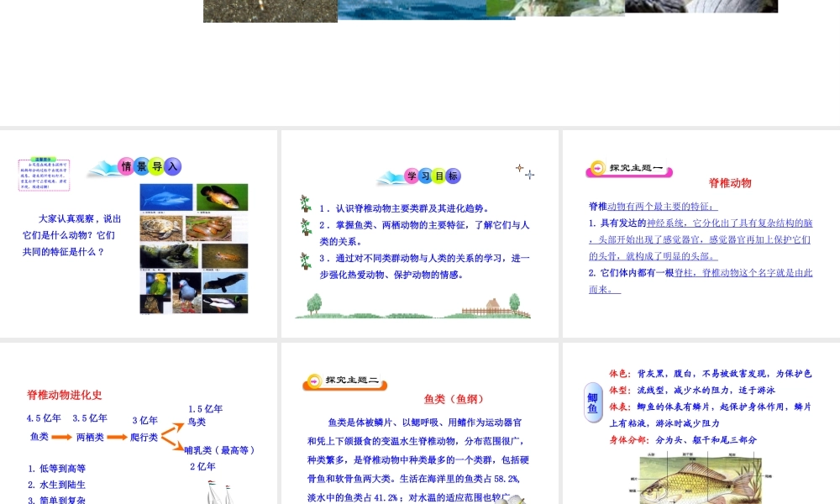Click the red label 身体分部
Viewport: 840px width, 504px height.
click(x=627, y=440)
